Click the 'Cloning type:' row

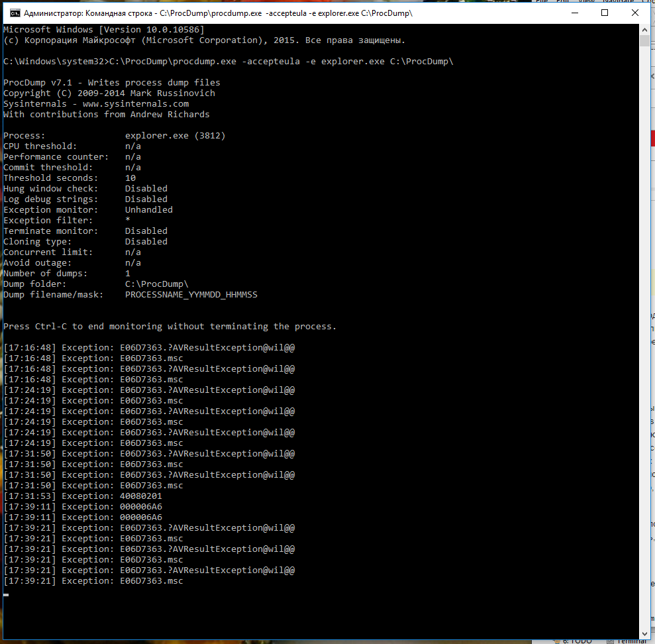click(85, 242)
